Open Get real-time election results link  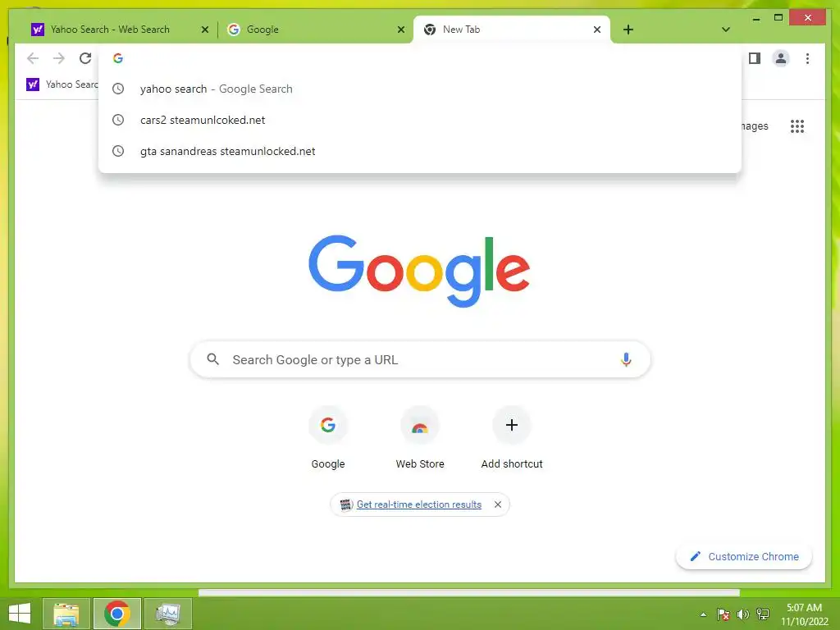(419, 504)
